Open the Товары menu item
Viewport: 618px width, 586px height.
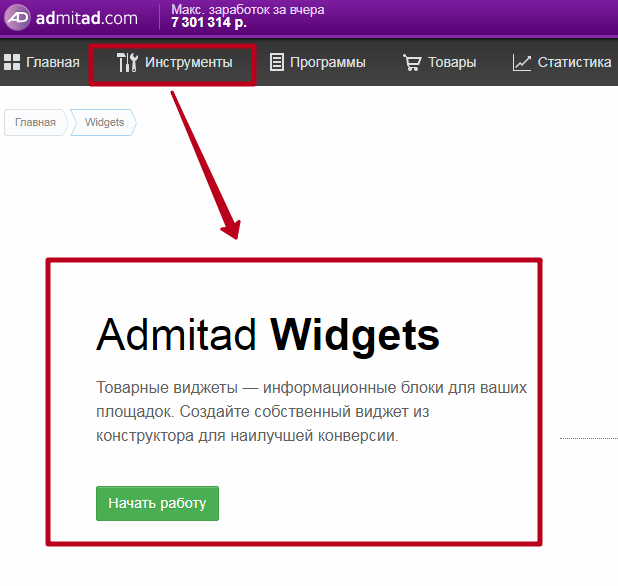point(439,62)
